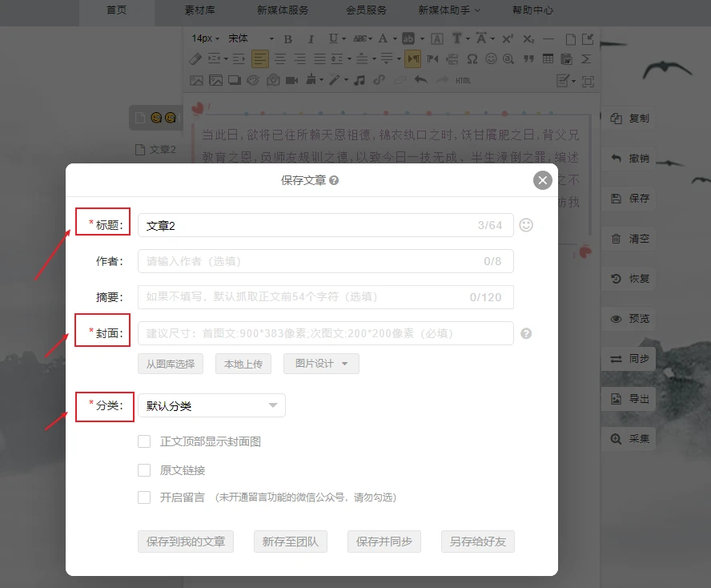Click the 预览 eye button in the sidebar
Screen dimensions: 711x588
click(629, 319)
